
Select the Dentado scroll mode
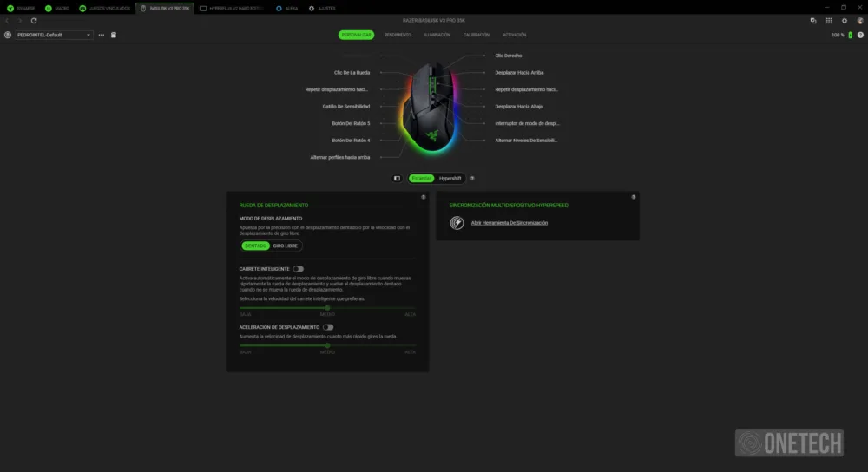tap(255, 246)
